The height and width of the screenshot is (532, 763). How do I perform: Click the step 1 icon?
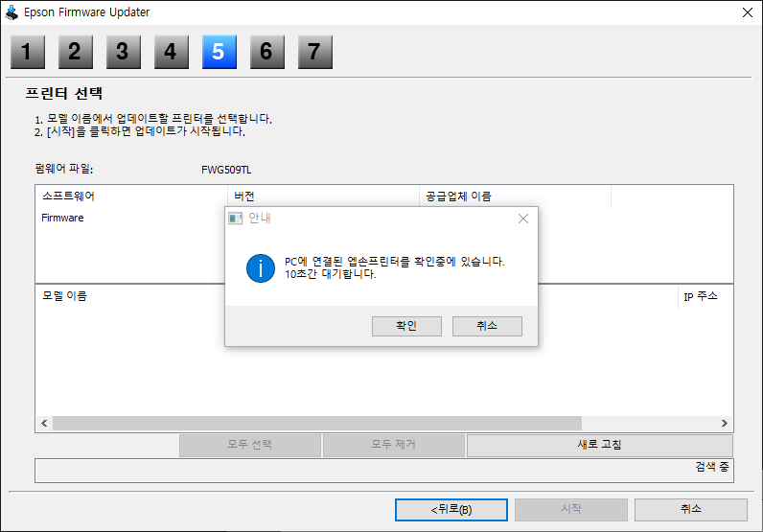point(28,52)
